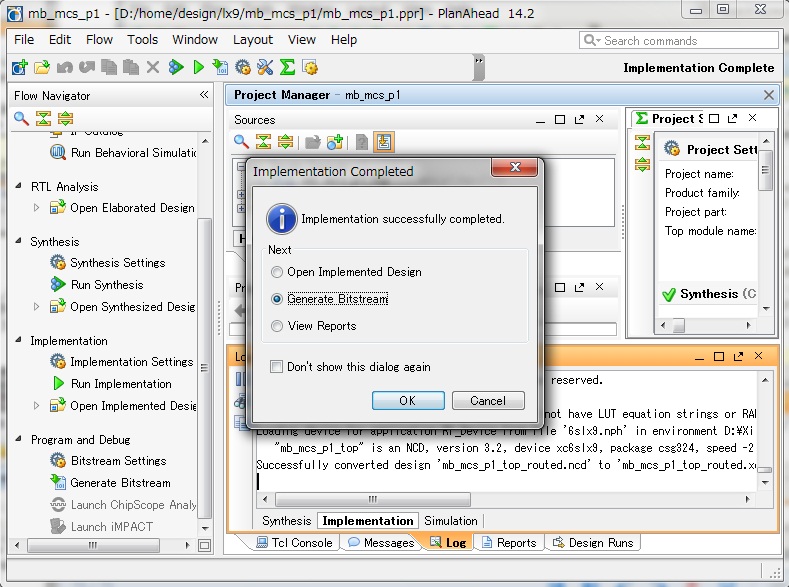Image resolution: width=789 pixels, height=587 pixels.
Task: Open the Flow menu
Action: (x=99, y=39)
